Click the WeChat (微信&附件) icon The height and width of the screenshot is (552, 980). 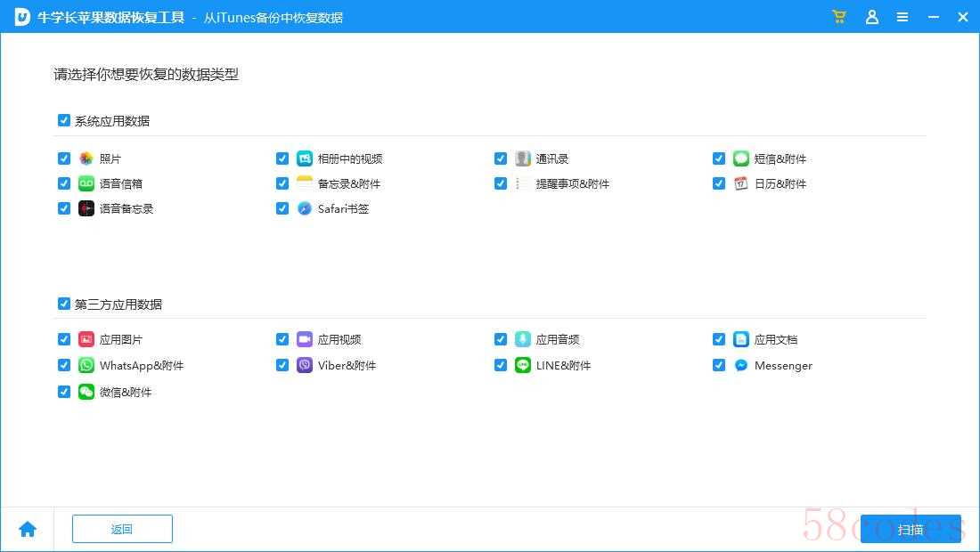(x=86, y=392)
